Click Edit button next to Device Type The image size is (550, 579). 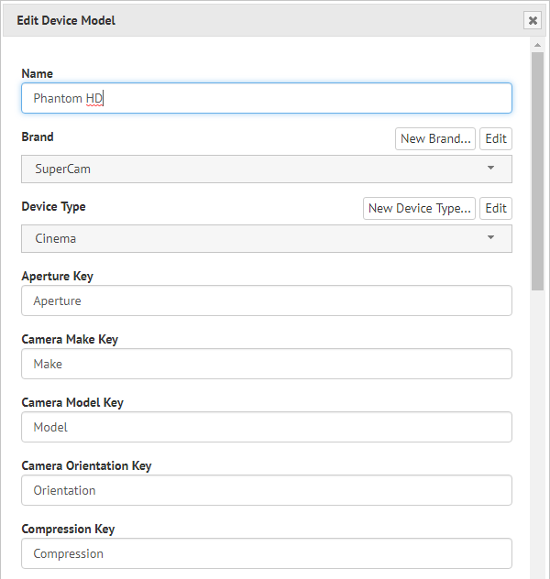[x=496, y=209]
